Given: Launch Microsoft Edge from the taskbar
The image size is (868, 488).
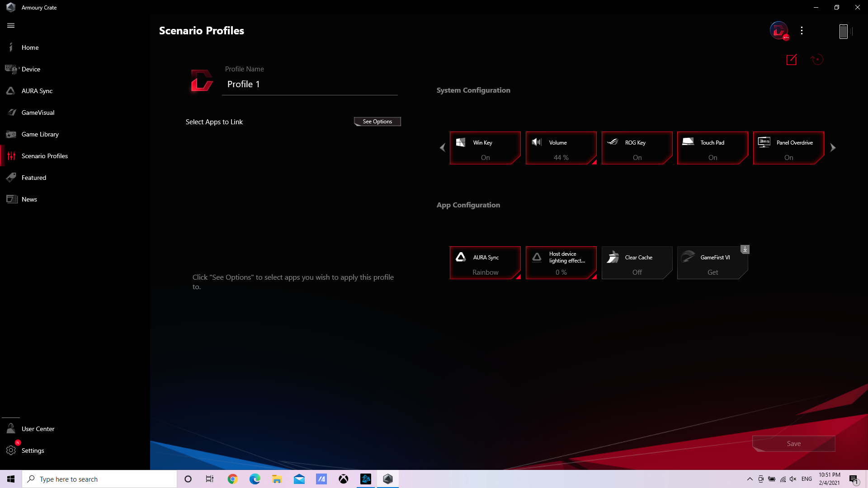Looking at the screenshot, I should (255, 479).
